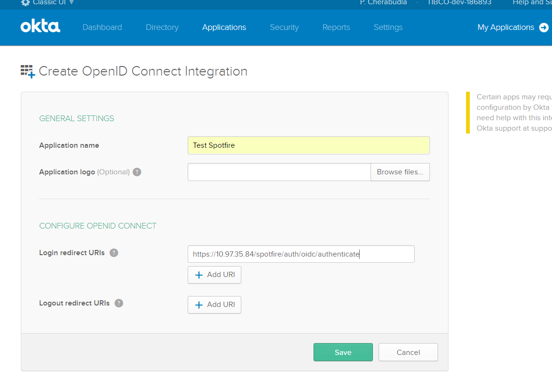
Task: Cancel the OpenID Connect integration
Action: click(x=408, y=352)
